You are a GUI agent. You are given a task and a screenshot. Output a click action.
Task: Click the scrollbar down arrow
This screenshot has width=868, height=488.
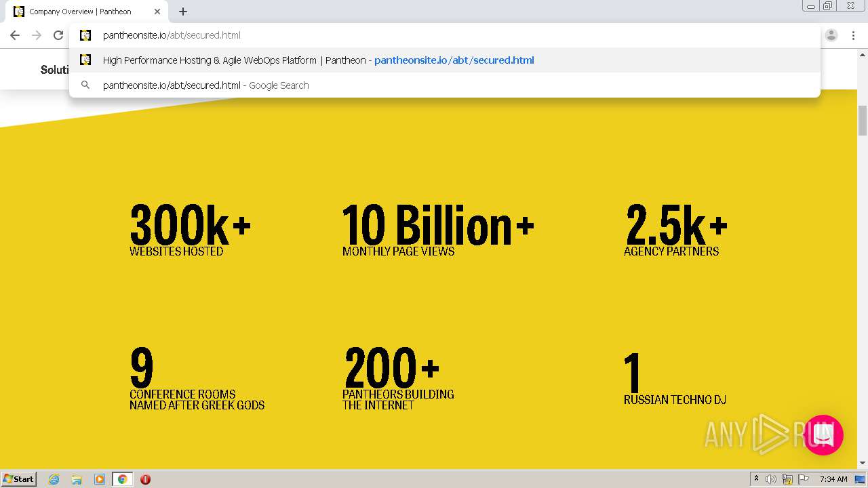863,464
